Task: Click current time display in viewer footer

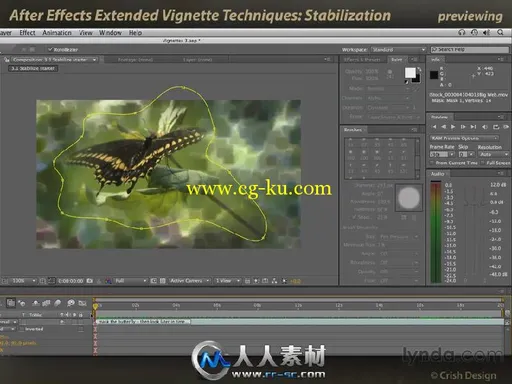Action: pos(70,281)
